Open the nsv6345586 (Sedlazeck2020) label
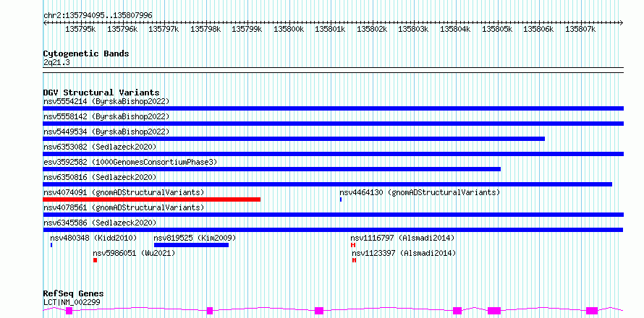The width and height of the screenshot is (644, 318). [x=100, y=223]
